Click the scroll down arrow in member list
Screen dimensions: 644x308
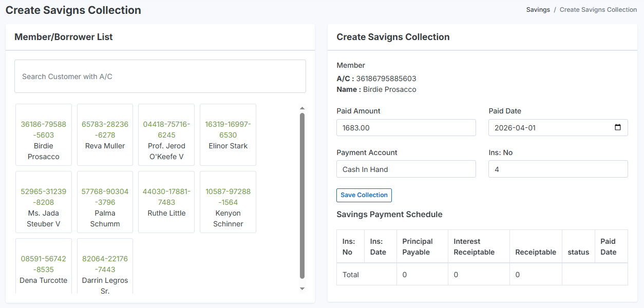coord(302,288)
